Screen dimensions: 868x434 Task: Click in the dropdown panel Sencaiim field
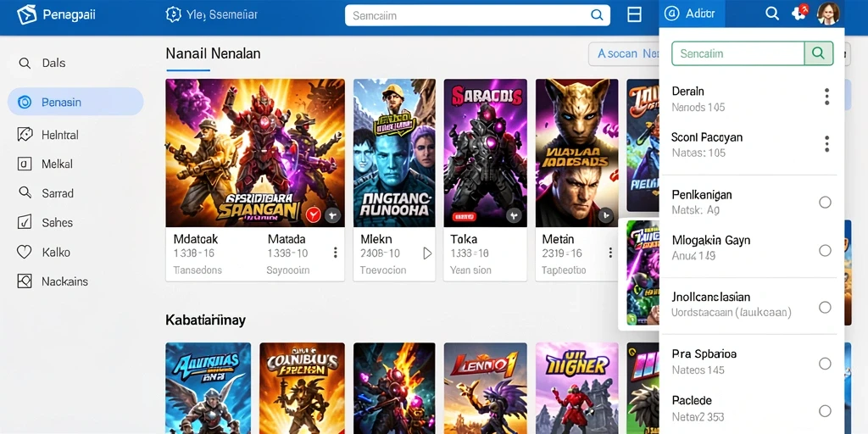pos(738,53)
